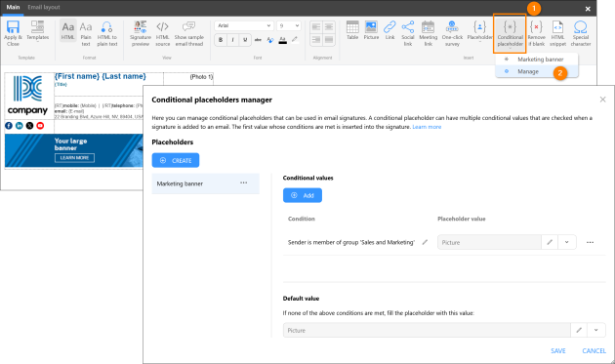This screenshot has width=615, height=364.
Task: Choose Marketing banner from dropdown menu
Action: (x=537, y=60)
